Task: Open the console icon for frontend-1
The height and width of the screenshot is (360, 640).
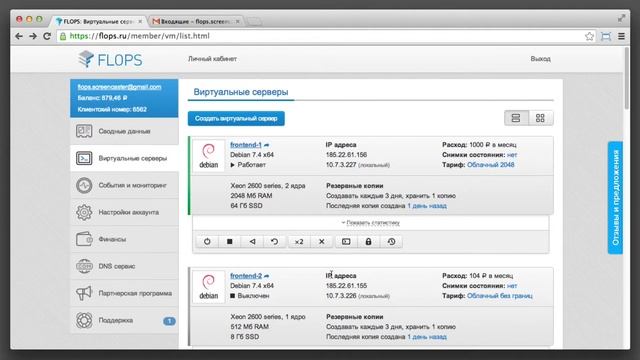Action: (x=346, y=242)
